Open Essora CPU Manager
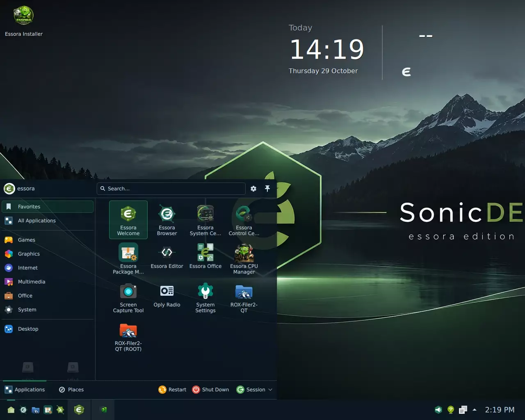 click(244, 258)
